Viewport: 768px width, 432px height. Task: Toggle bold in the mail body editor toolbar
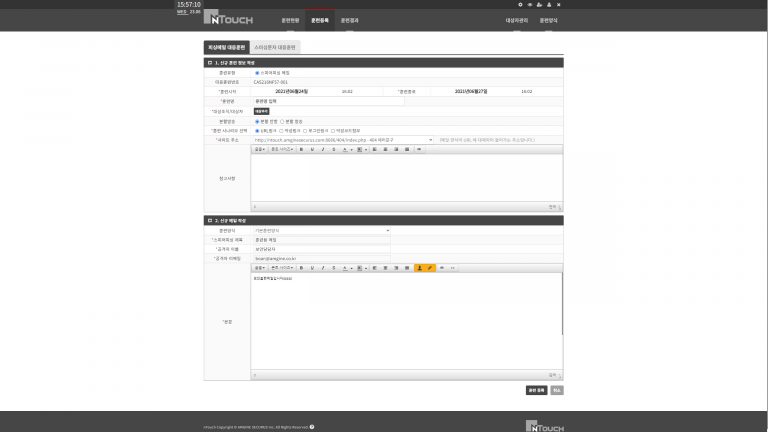coord(301,268)
